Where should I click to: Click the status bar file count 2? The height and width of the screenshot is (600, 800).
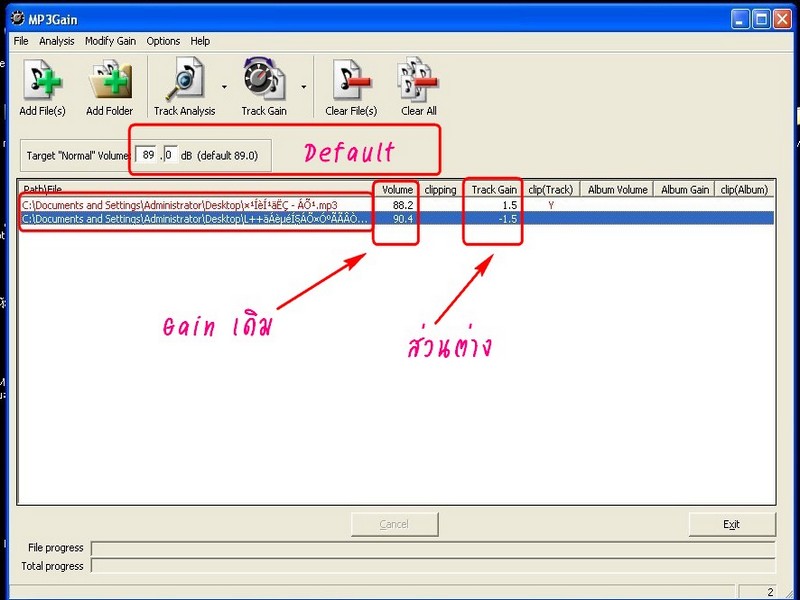tap(770, 592)
